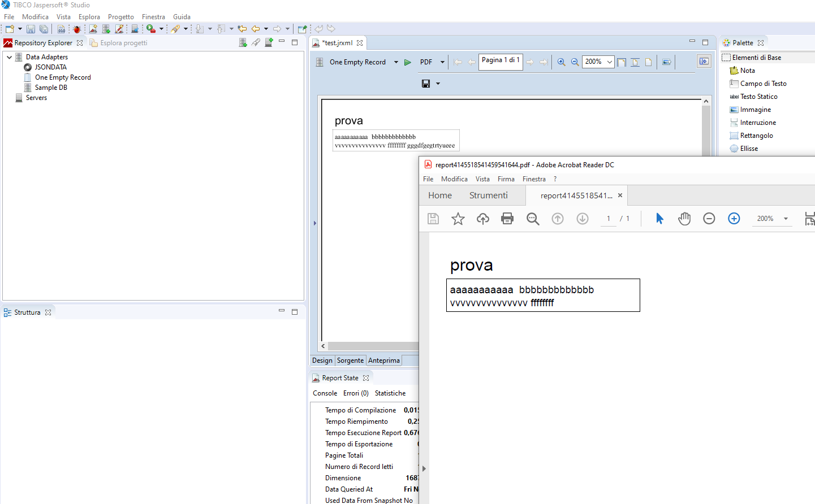Run the report with the green play icon
This screenshot has height=504, width=815.
click(x=408, y=62)
